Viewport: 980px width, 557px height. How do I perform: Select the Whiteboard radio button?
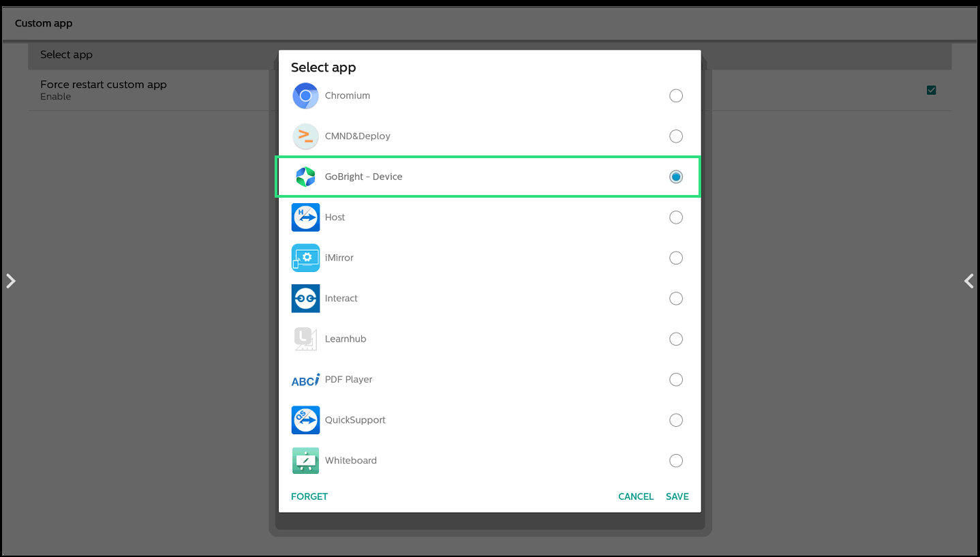(x=675, y=461)
